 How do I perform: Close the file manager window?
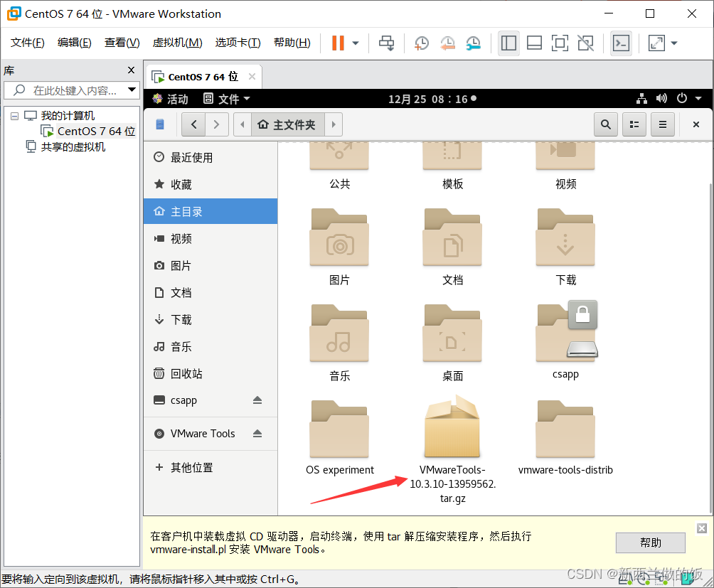pyautogui.click(x=696, y=124)
